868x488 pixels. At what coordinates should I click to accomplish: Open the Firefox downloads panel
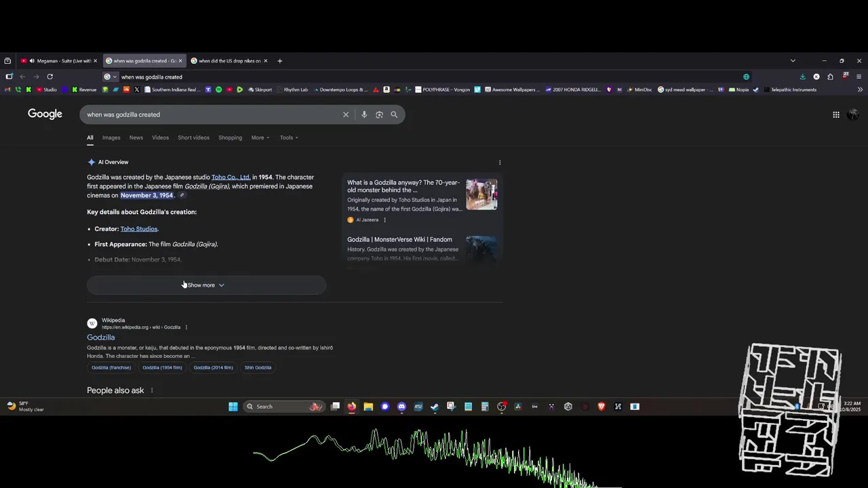pos(802,77)
